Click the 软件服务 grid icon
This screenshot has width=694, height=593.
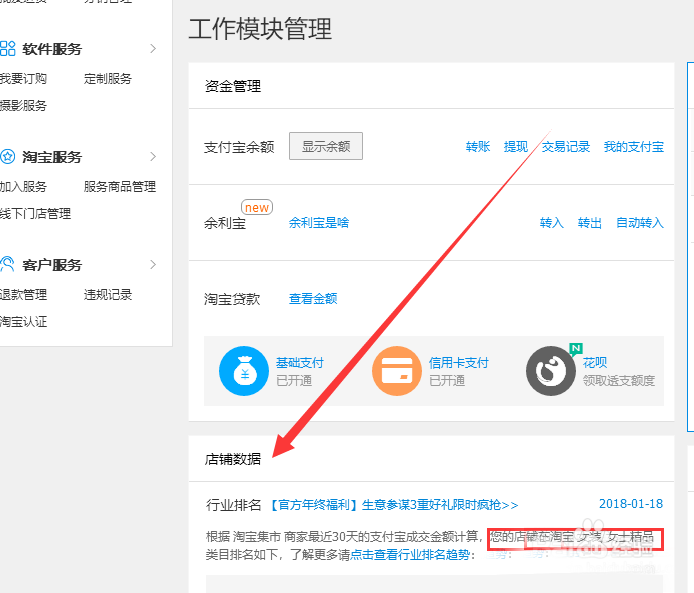(x=8, y=49)
